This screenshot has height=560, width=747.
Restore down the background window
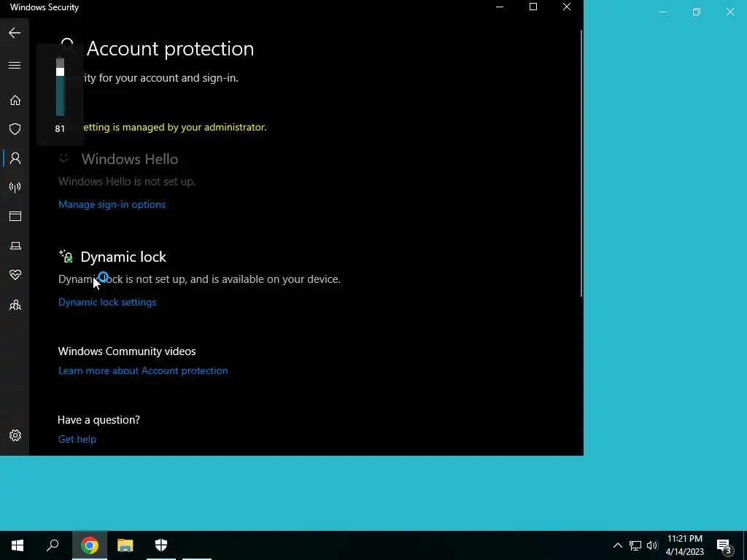[x=697, y=12]
